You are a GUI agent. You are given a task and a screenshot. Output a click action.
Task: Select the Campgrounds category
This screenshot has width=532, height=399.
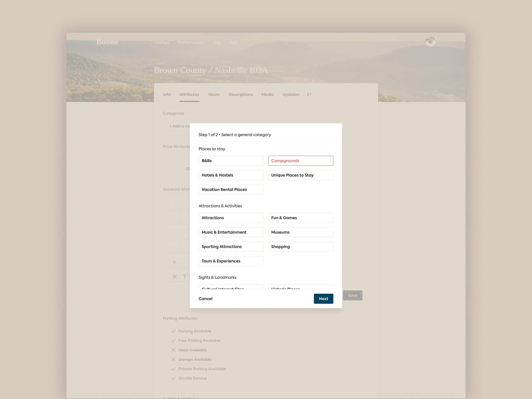pos(301,161)
